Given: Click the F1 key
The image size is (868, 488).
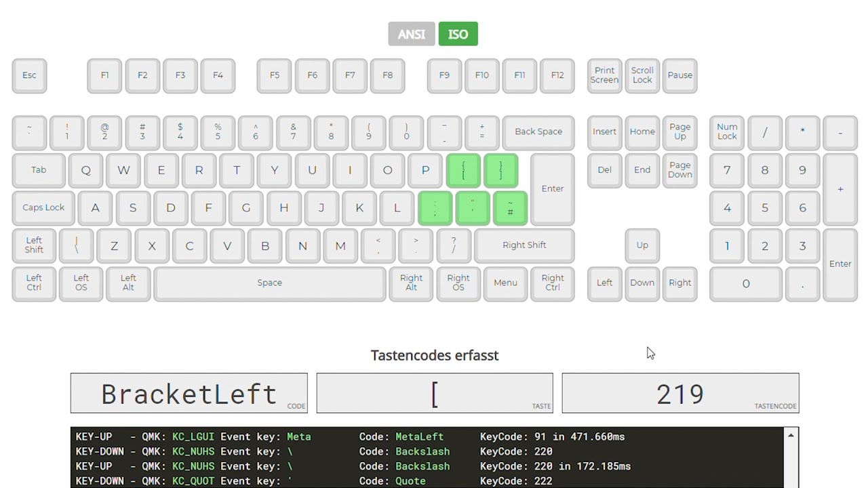Looking at the screenshot, I should click(x=104, y=75).
